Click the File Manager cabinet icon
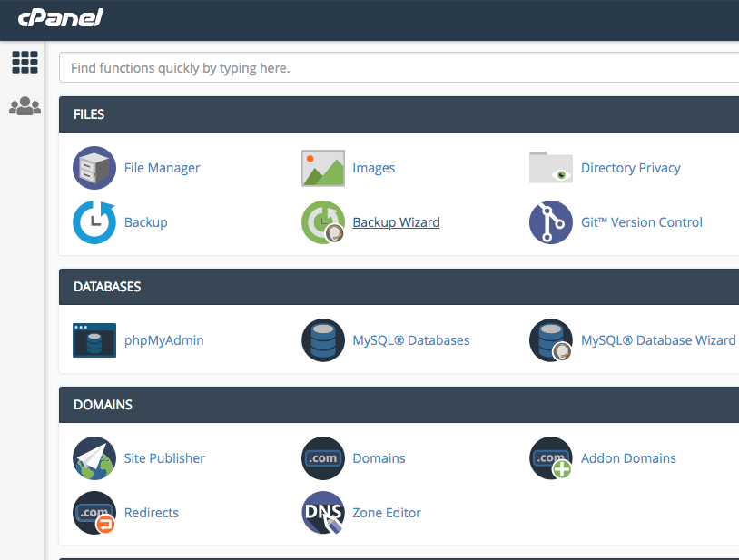The image size is (739, 560). (94, 168)
